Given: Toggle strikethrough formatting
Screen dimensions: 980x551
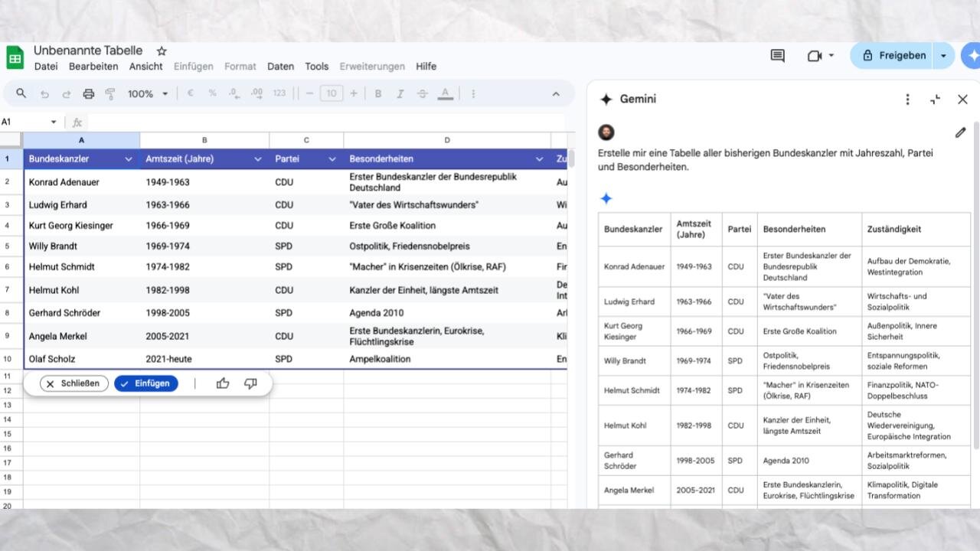Looking at the screenshot, I should point(422,93).
